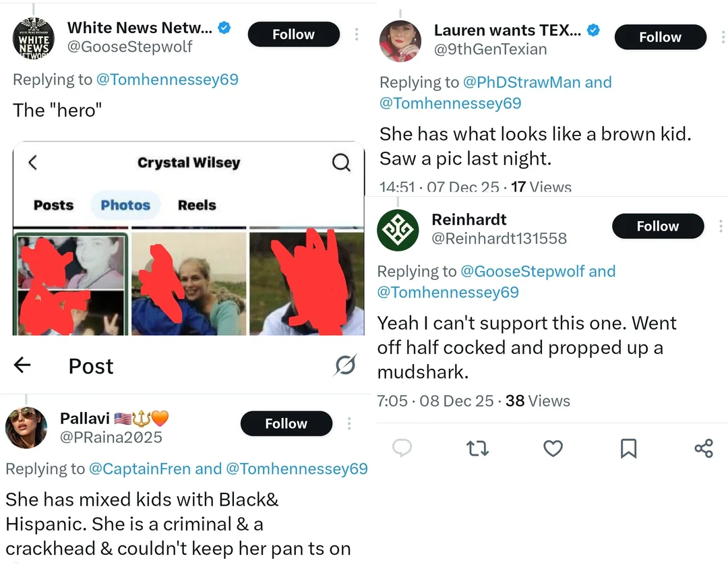Select the Posts tab
Screen dimensions: 728x571
pyautogui.click(x=53, y=205)
